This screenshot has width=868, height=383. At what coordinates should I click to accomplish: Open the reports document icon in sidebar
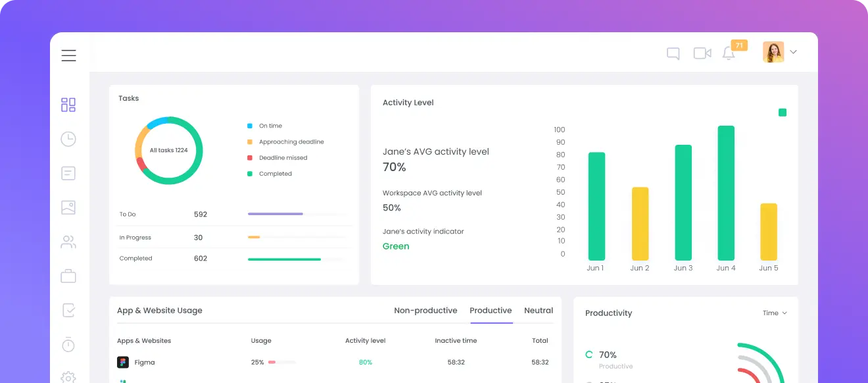[x=68, y=172]
